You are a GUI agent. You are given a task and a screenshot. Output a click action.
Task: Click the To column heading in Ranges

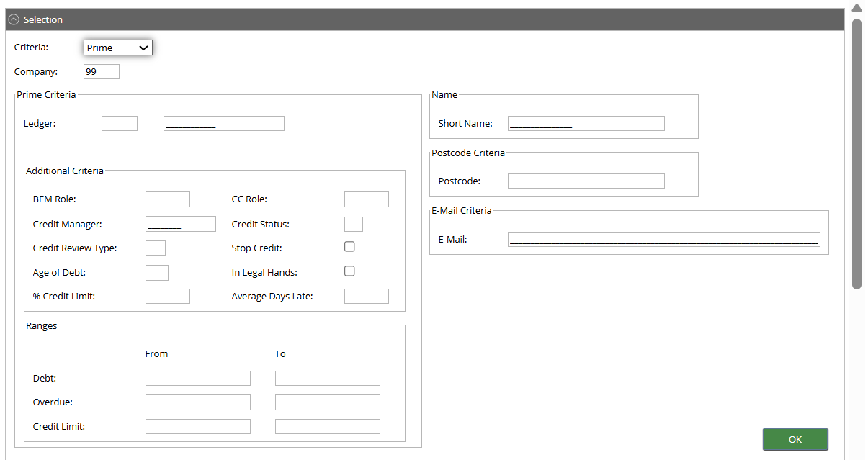tap(280, 353)
